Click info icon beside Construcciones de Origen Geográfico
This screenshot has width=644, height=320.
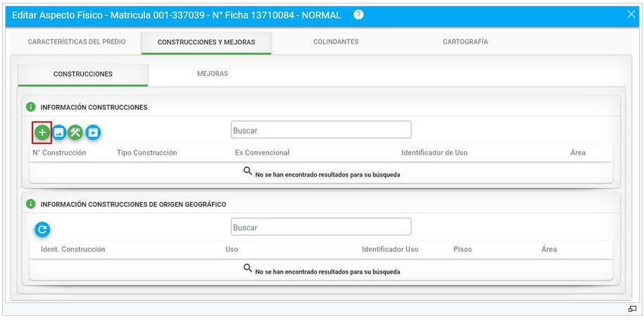(30, 204)
